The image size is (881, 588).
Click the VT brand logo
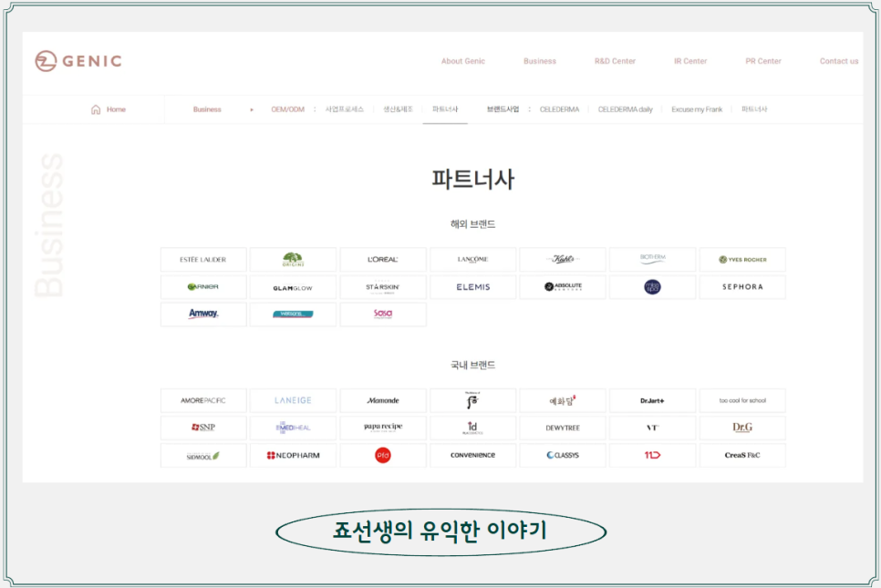point(652,428)
